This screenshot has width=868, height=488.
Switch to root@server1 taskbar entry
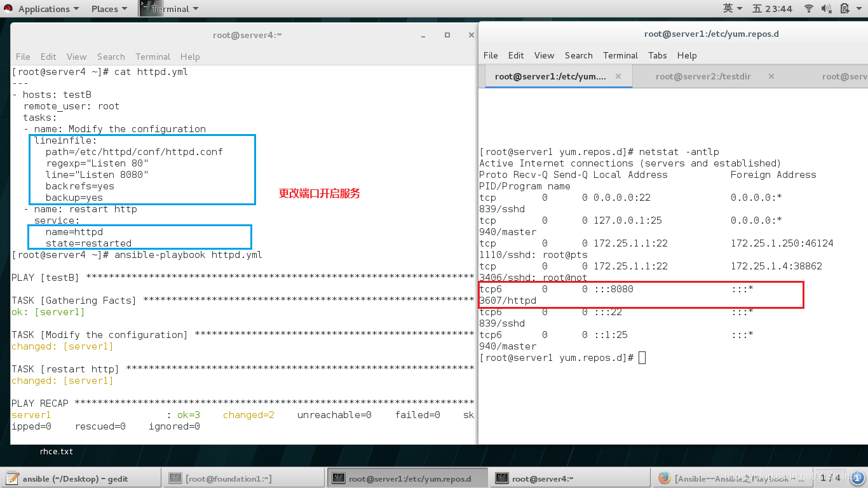407,478
